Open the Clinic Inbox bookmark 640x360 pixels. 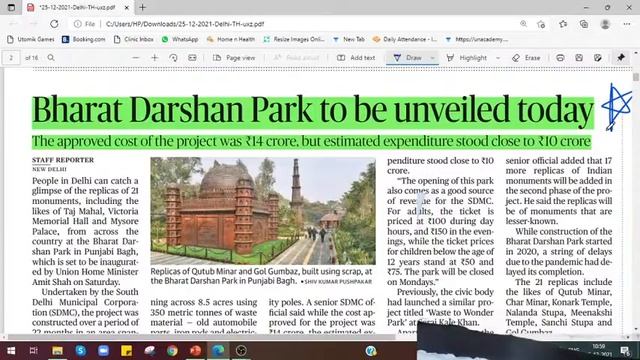133,39
